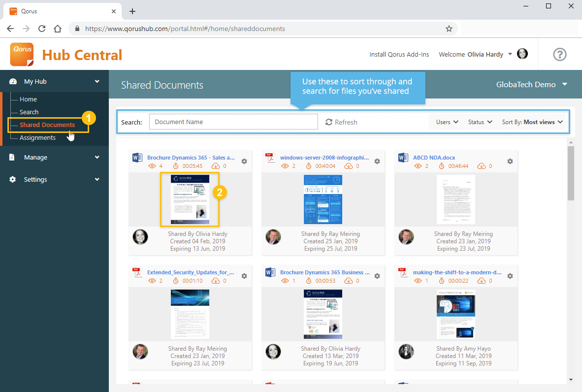Open the GlobaTech Demo hub dropdown

point(531,85)
